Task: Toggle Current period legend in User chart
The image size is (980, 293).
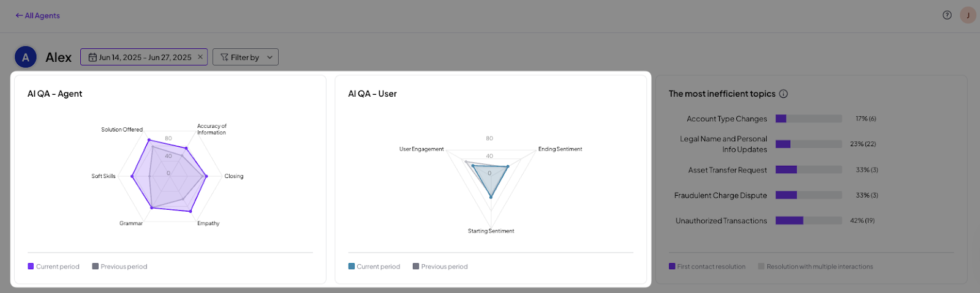Action: click(374, 267)
